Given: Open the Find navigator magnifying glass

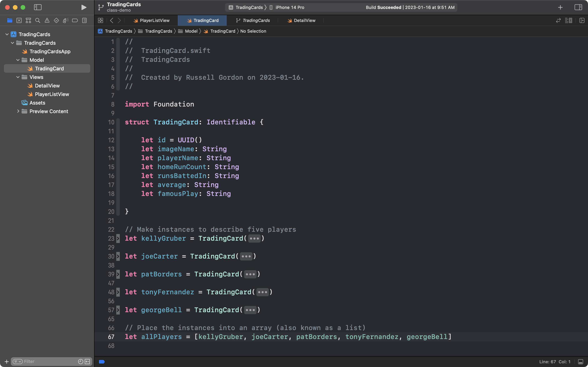Looking at the screenshot, I should click(37, 20).
